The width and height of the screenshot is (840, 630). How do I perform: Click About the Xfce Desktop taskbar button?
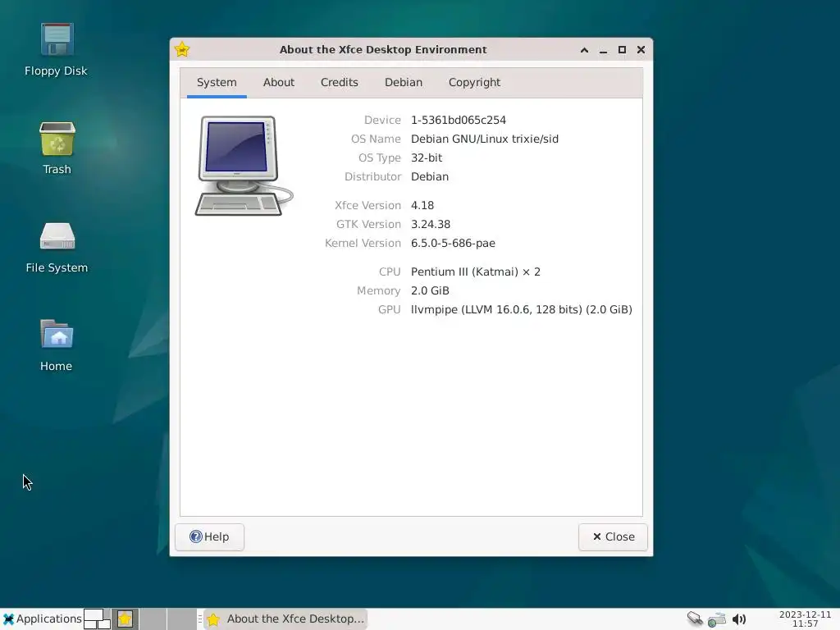click(285, 619)
